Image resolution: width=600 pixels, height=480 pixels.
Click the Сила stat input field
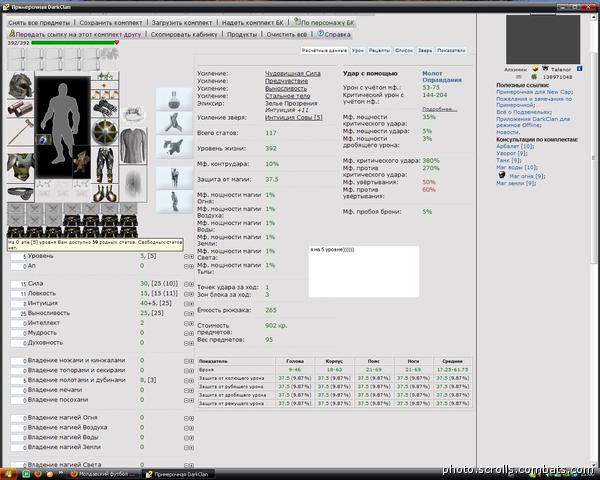(19, 284)
